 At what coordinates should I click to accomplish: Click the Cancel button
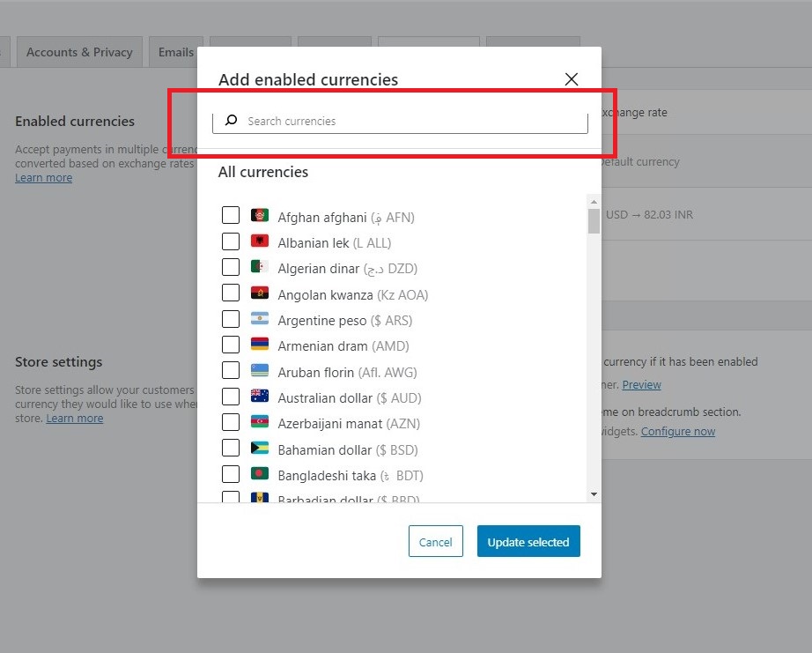(x=435, y=541)
